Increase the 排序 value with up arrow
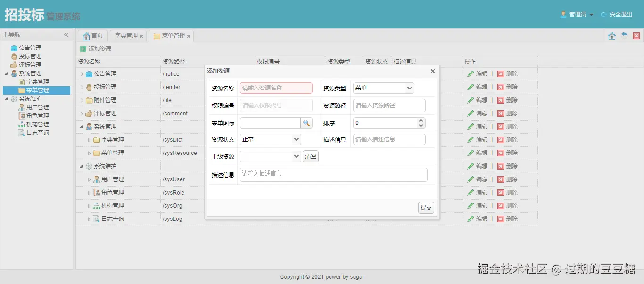Screen dimensions: 644x284 pos(421,120)
